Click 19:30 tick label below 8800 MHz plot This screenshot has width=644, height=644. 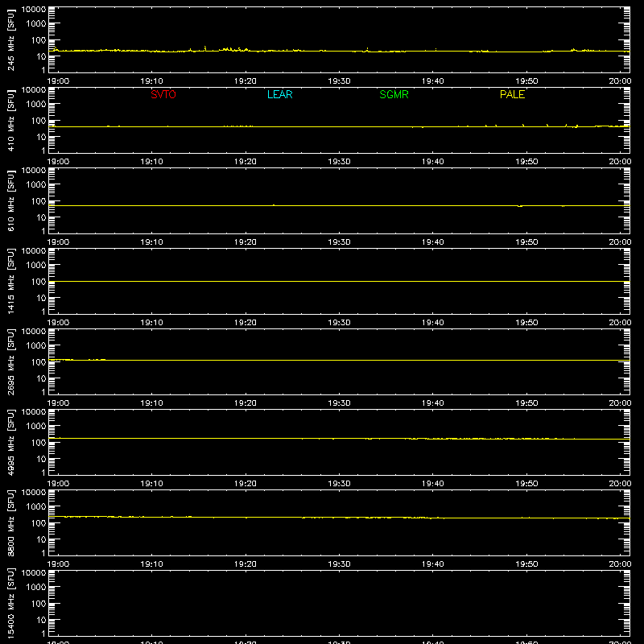click(339, 564)
